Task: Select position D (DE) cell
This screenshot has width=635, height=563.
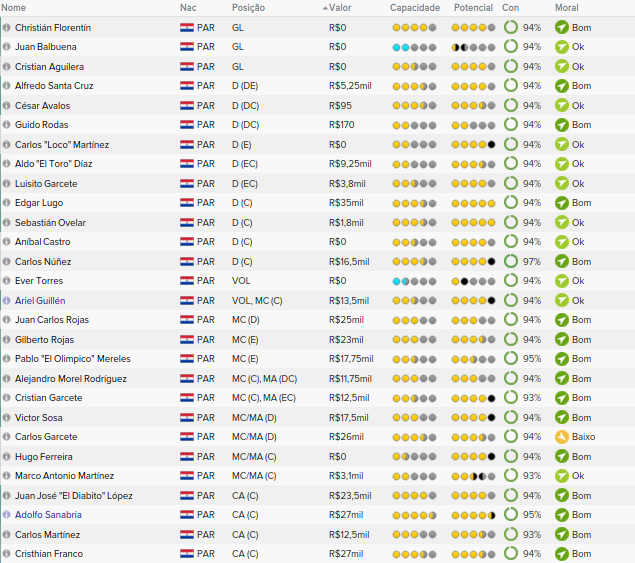Action: 245,86
